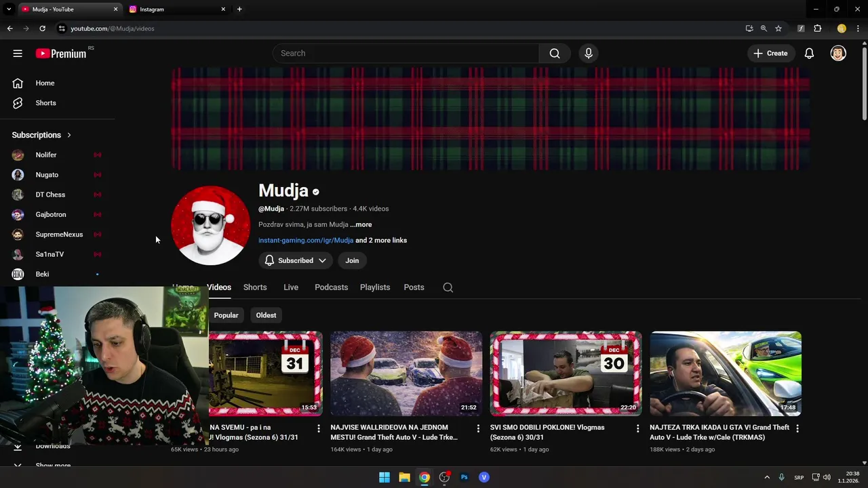The image size is (868, 488).
Task: Open Photoshop from the taskbar
Action: (464, 477)
